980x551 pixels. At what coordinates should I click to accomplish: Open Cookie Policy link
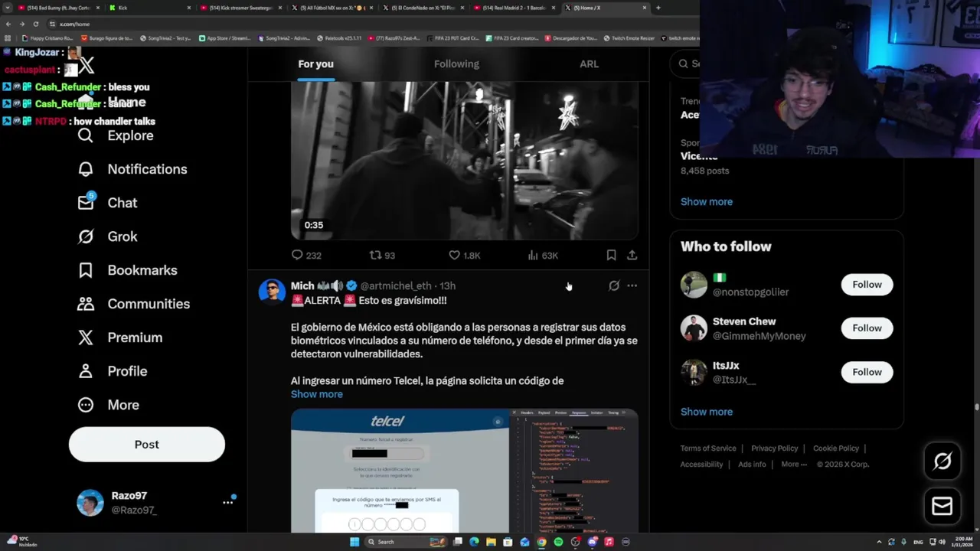836,448
